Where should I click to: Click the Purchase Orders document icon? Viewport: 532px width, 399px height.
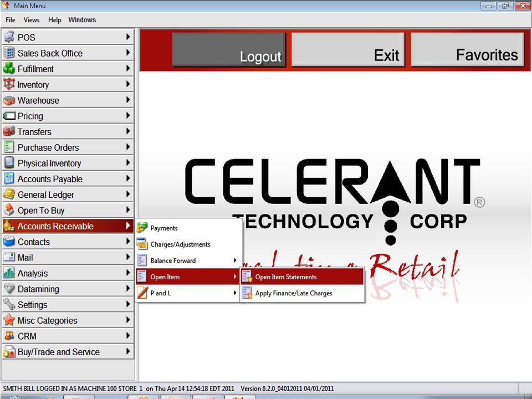(9, 147)
